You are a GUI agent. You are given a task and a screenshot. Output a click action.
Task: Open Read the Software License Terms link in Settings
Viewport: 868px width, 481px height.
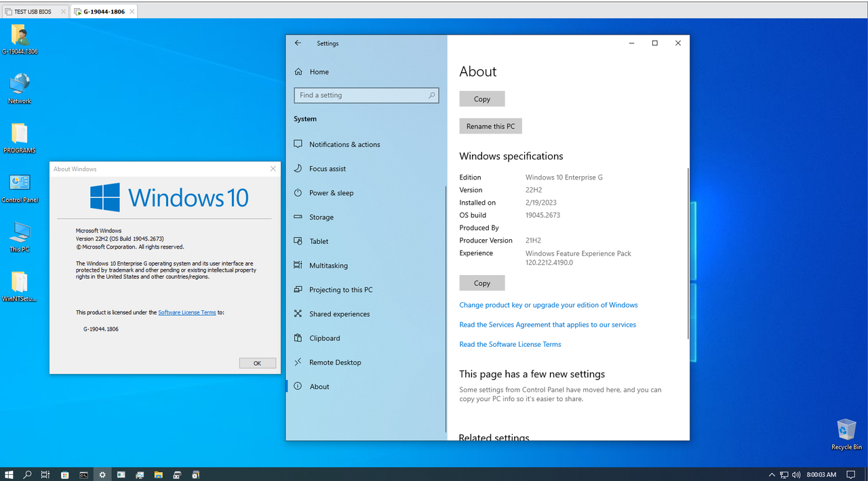click(511, 344)
